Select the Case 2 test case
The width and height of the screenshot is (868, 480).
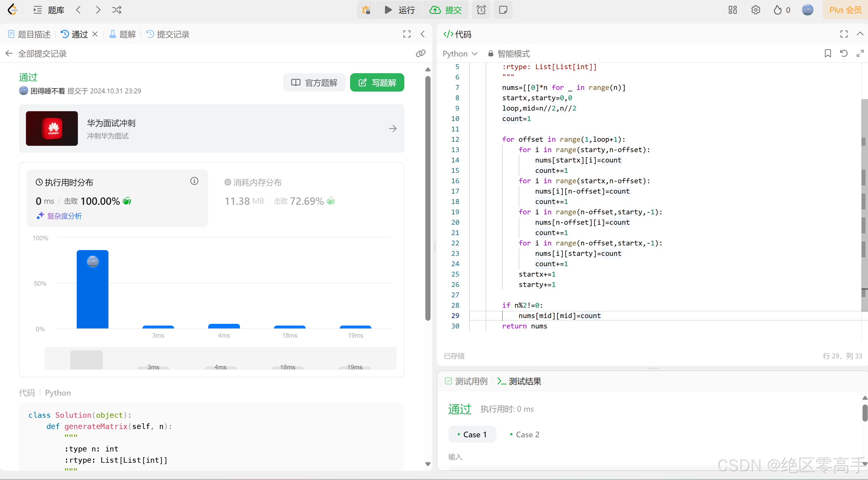pos(524,434)
